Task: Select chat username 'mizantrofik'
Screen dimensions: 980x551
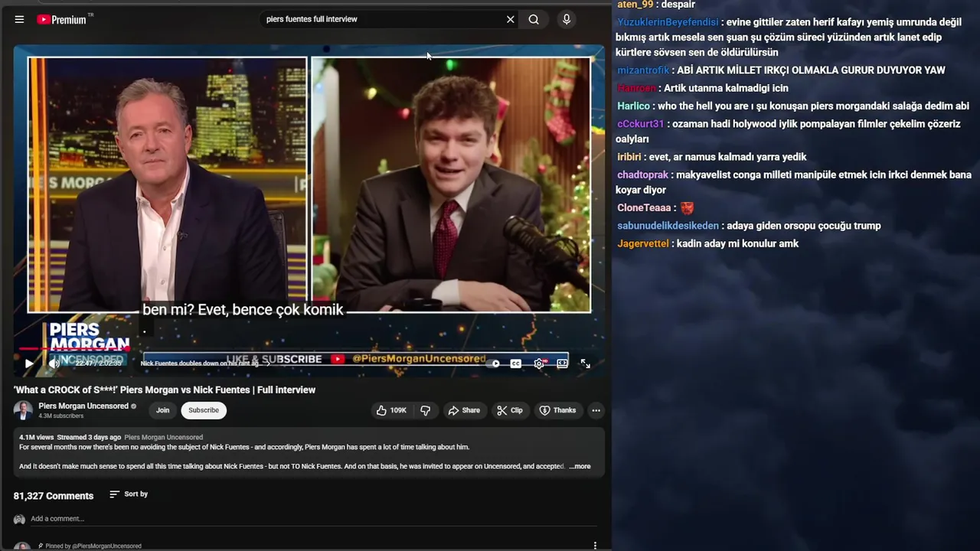Action: click(x=643, y=70)
